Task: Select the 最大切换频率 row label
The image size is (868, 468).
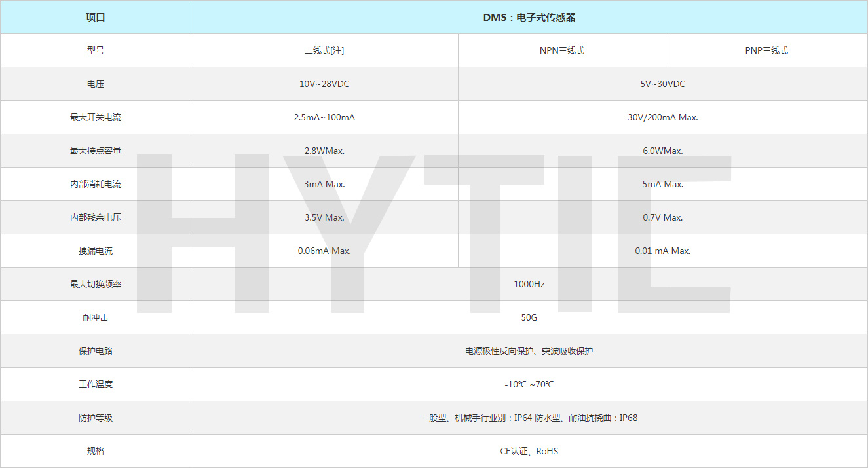Action: 96,284
